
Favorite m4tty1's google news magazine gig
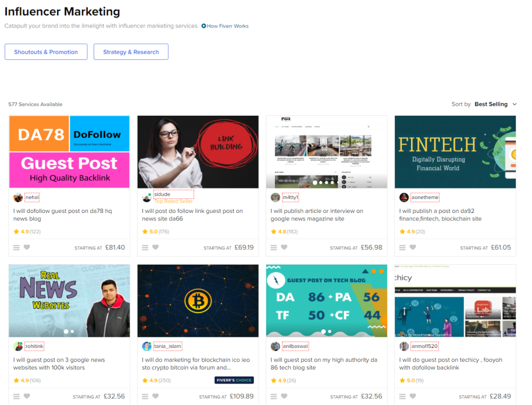coord(284,247)
